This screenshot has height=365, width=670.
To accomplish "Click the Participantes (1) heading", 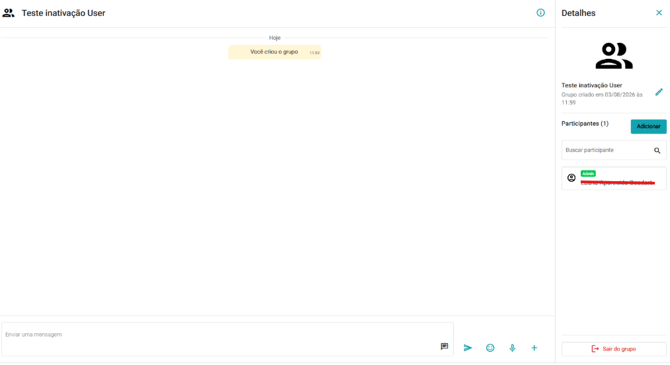I will 585,124.
